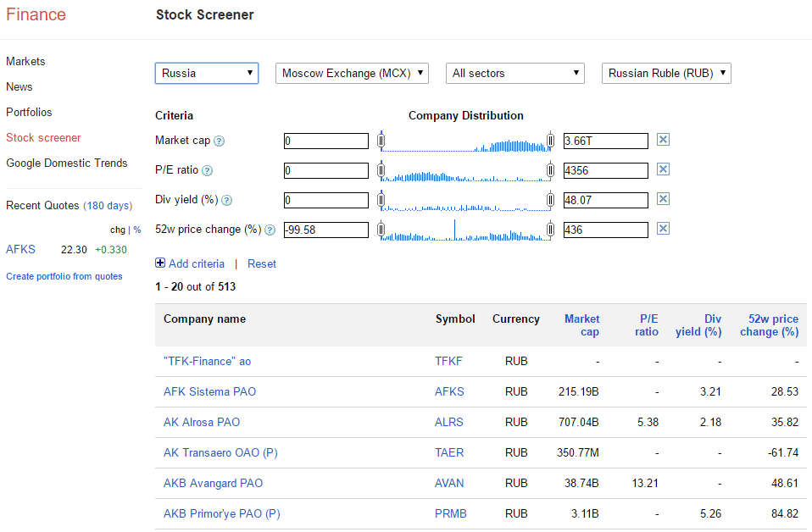Click the Div yield maximum field 48.07
This screenshot has height=532, width=812.
coord(606,200)
